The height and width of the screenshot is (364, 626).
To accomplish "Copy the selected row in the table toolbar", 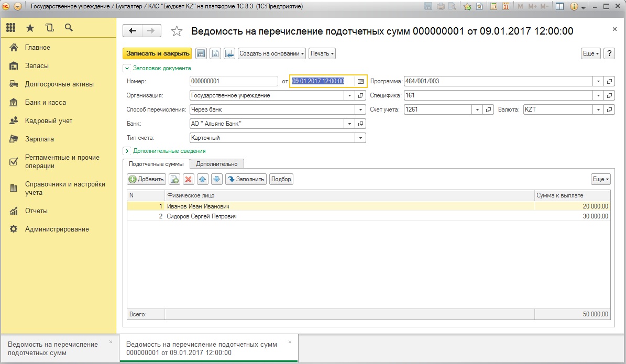I will coord(174,179).
